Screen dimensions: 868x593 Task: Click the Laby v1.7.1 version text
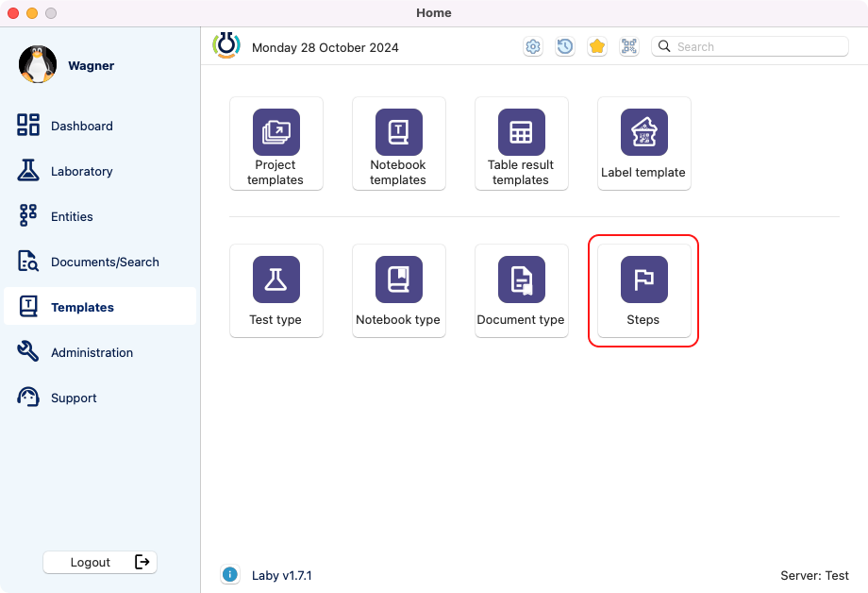pos(282,575)
